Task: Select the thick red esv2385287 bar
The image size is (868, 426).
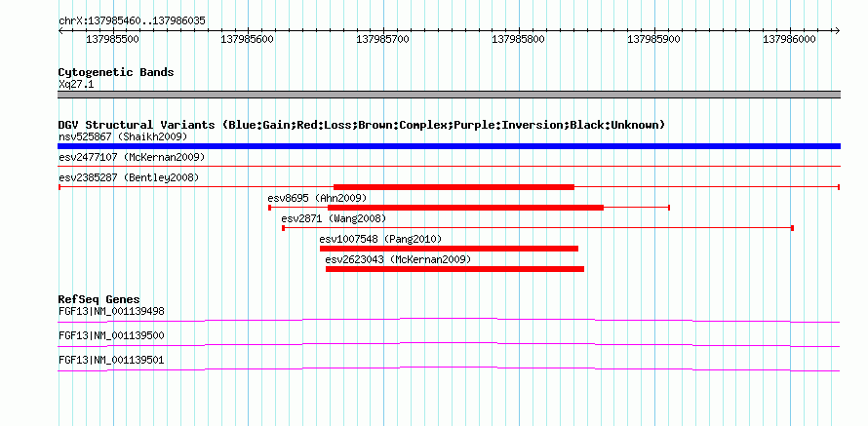Action: coord(454,187)
